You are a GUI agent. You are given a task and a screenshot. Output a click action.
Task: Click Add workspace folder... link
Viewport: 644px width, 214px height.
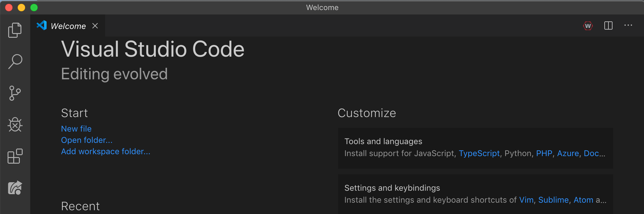click(106, 151)
